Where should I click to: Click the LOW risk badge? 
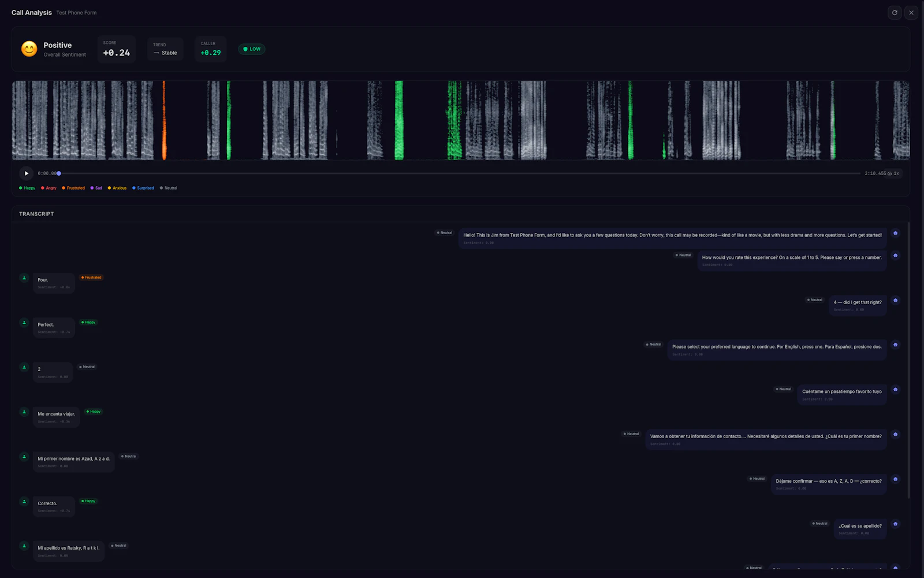pyautogui.click(x=252, y=49)
